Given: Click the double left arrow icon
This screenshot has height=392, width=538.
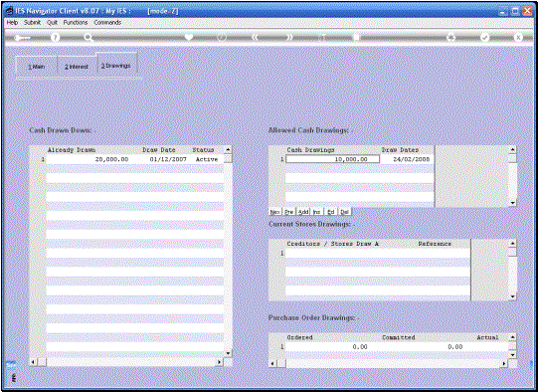Looking at the screenshot, I should (x=255, y=37).
